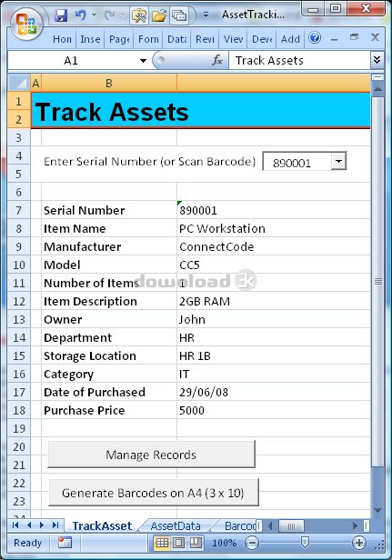This screenshot has width=392, height=560.
Task: Click Generate Barcodes on A4 button
Action: pos(153,493)
